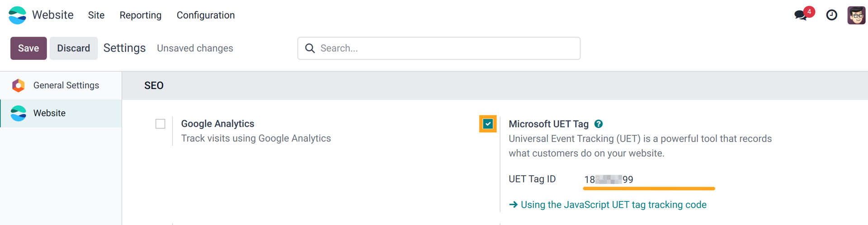Discard the unsaved changes

[x=73, y=48]
